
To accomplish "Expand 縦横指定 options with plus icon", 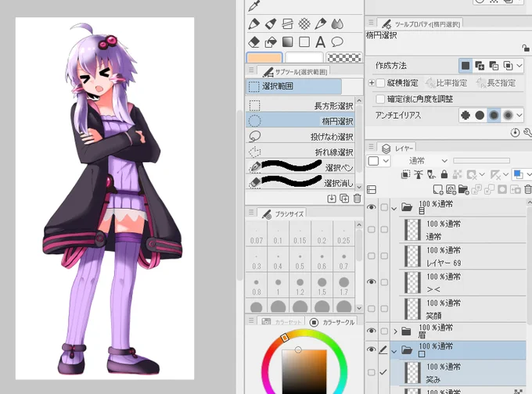I will 372,83.
